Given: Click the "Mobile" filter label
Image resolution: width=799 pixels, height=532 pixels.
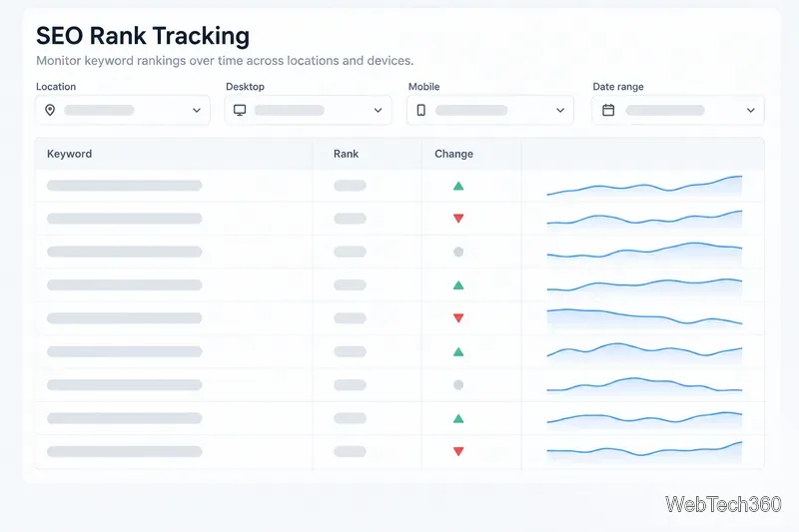Looking at the screenshot, I should pyautogui.click(x=423, y=87).
